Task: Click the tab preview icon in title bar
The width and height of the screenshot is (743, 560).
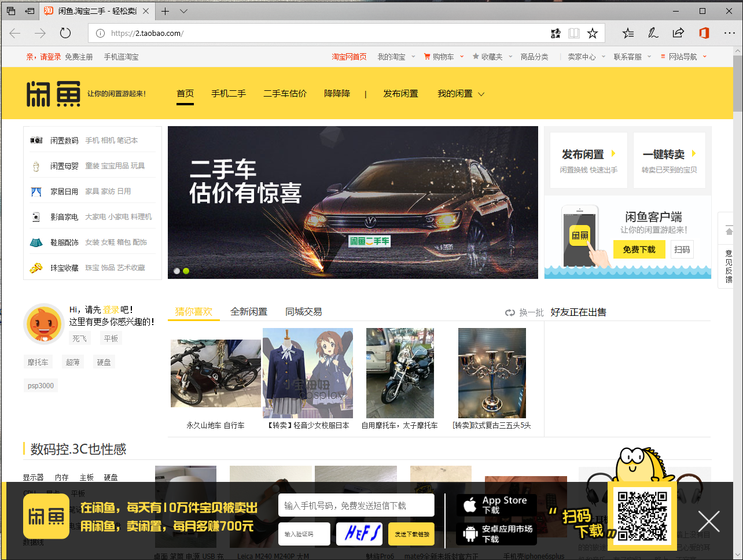Action: tap(11, 11)
